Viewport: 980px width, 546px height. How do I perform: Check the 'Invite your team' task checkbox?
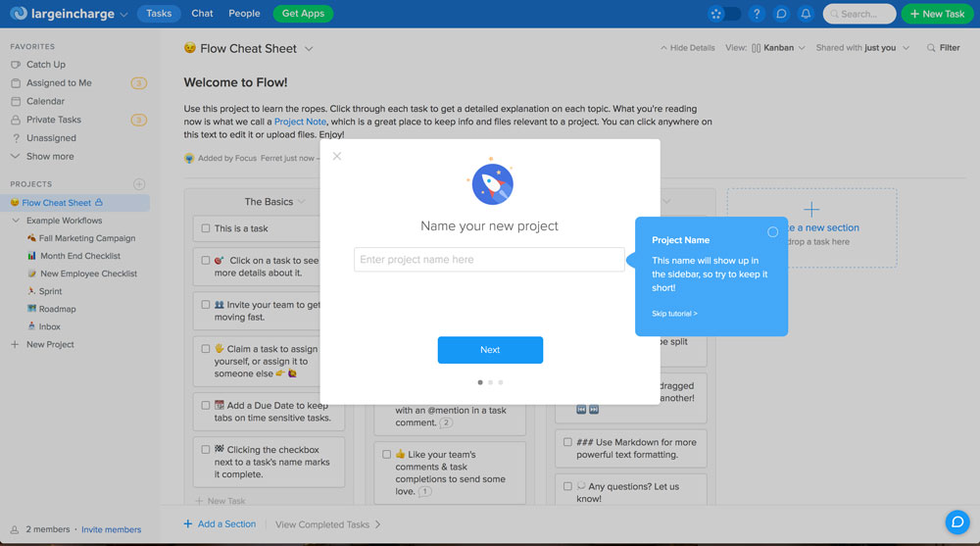pyautogui.click(x=206, y=305)
